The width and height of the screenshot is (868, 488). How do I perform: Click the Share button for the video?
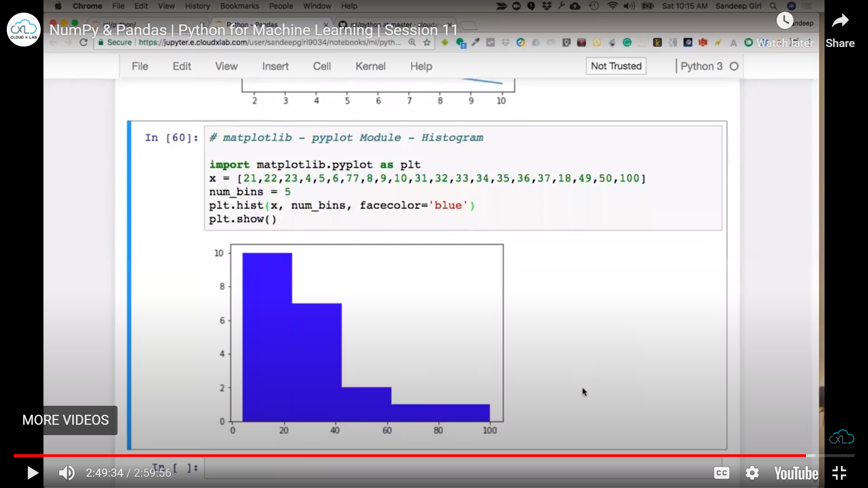click(x=840, y=29)
